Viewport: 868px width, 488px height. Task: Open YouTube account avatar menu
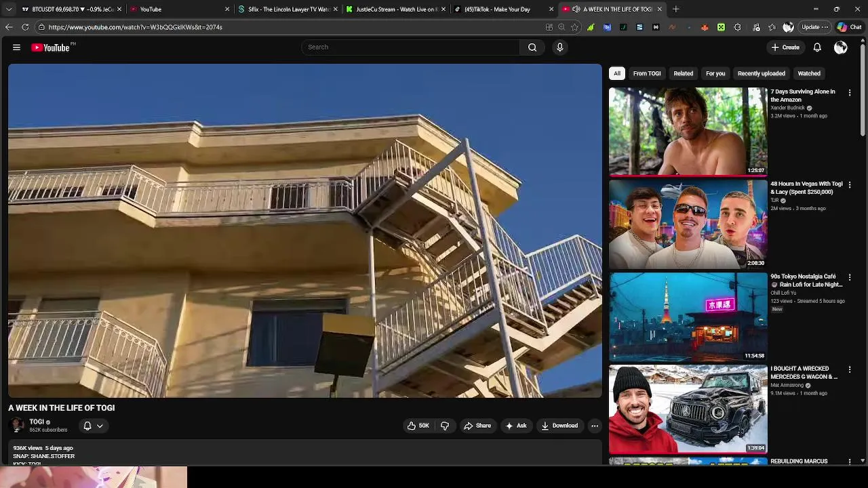pos(840,47)
